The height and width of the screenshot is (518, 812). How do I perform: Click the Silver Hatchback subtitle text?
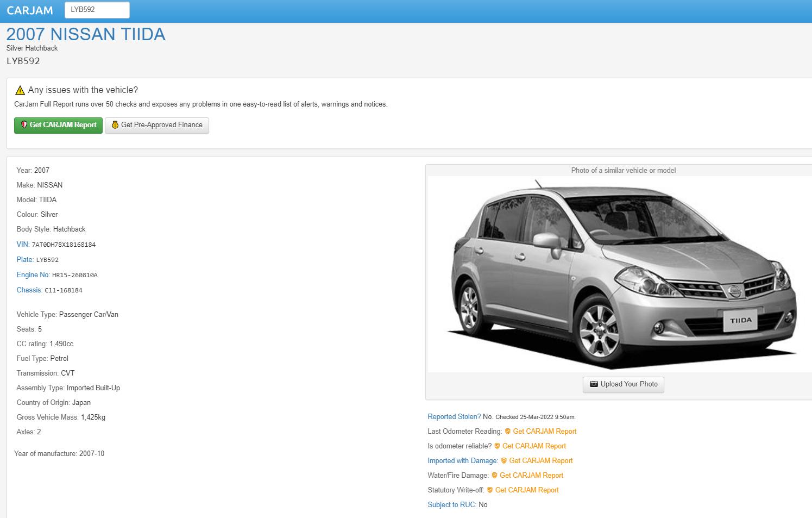[x=32, y=48]
